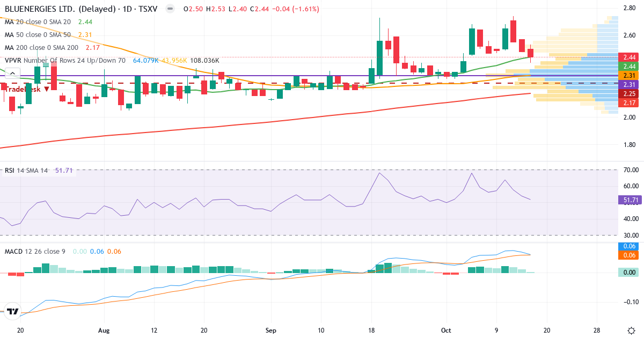Click the 1.80 price scale value

[630, 145]
